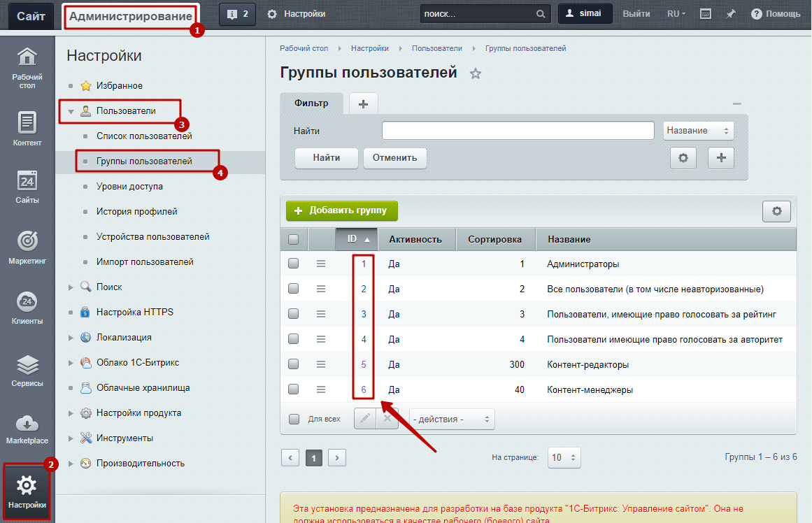Click the Маркетинг target icon
812x523 pixels.
27,242
